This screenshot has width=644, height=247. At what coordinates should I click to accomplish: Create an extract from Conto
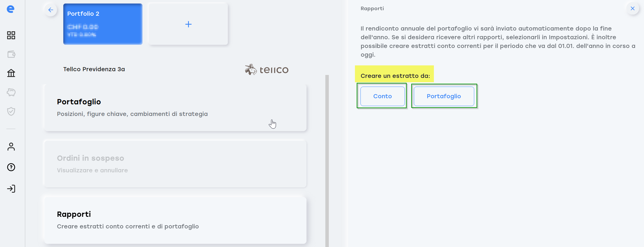coord(383,96)
